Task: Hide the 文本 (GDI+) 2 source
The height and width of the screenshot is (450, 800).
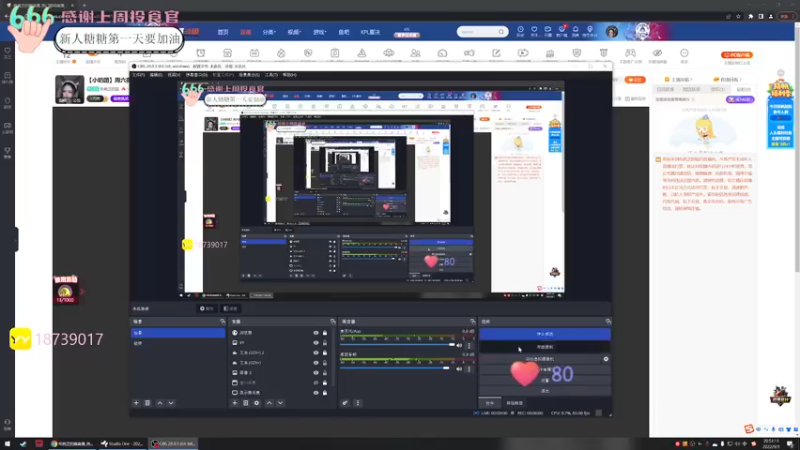Action: point(316,353)
